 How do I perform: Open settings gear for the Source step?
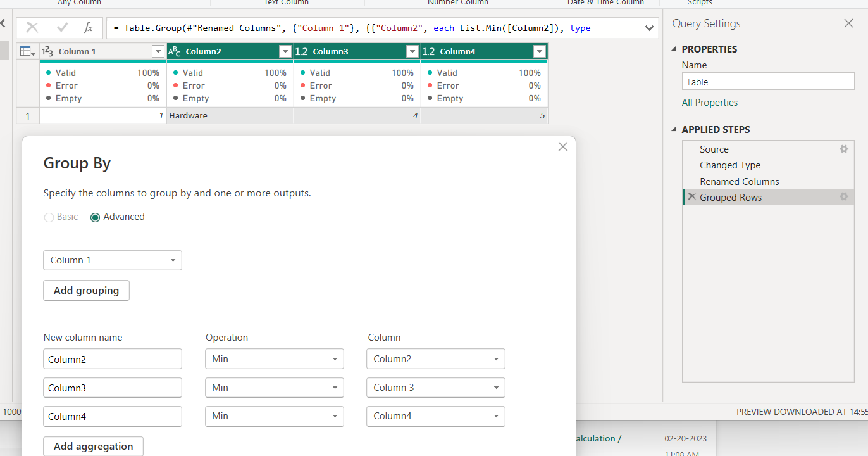(843, 149)
